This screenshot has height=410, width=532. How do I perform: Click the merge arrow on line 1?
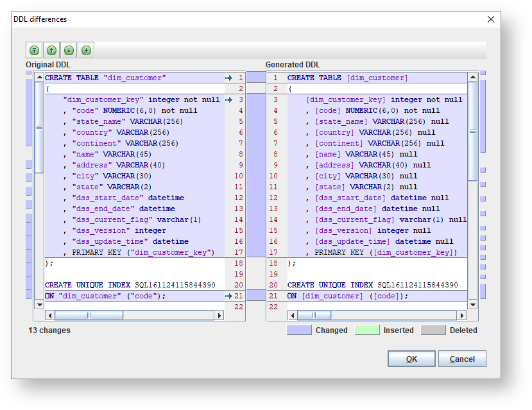228,78
